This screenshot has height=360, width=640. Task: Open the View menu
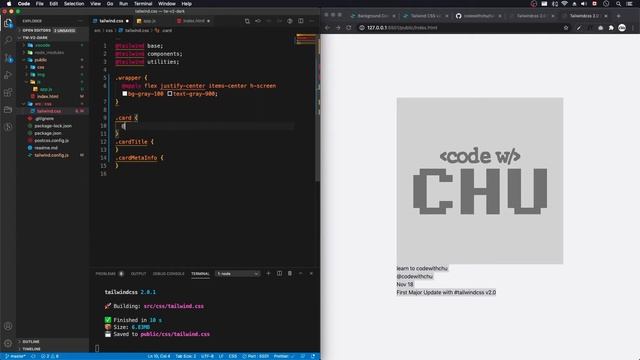coord(96,4)
